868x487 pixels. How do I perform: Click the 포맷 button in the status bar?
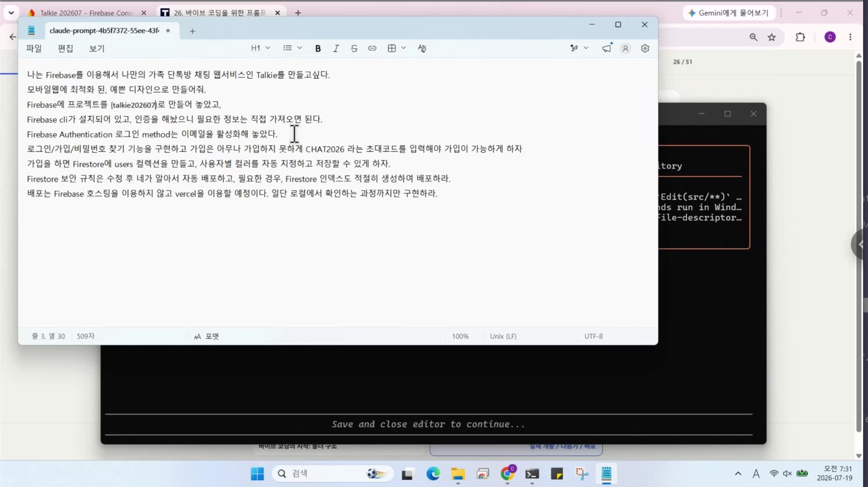[206, 336]
